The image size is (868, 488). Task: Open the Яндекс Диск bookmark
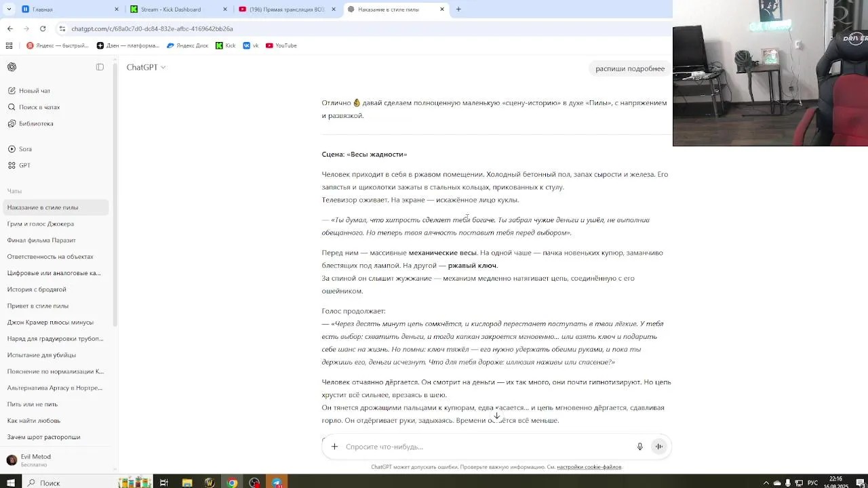coord(188,45)
